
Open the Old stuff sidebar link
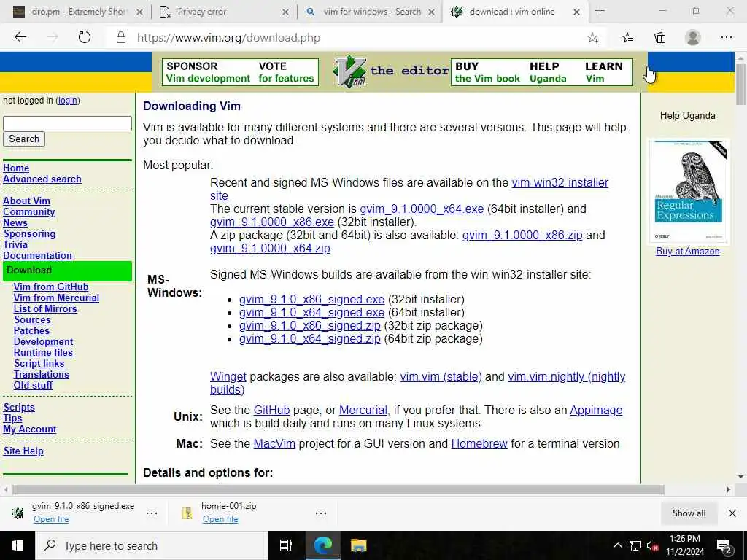(x=33, y=386)
